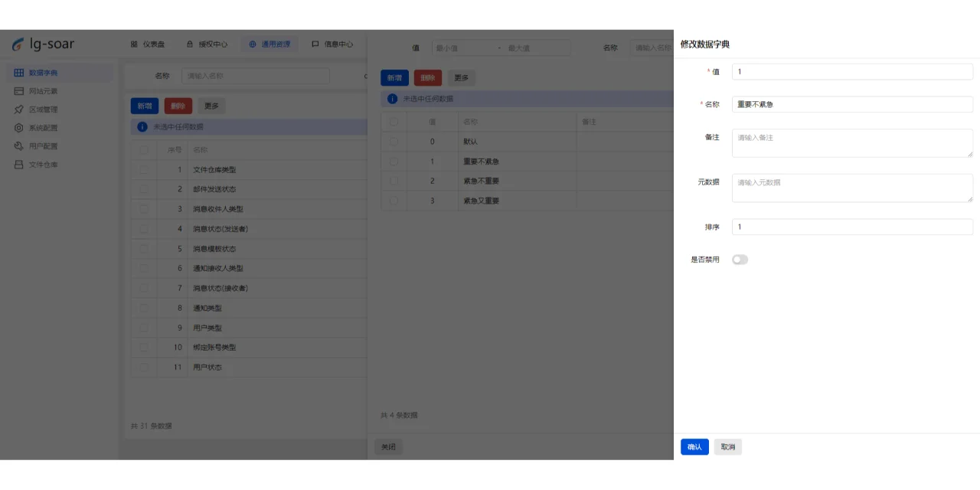Open 更多 dropdown in middle item panel
The width and height of the screenshot is (980, 490).
462,78
